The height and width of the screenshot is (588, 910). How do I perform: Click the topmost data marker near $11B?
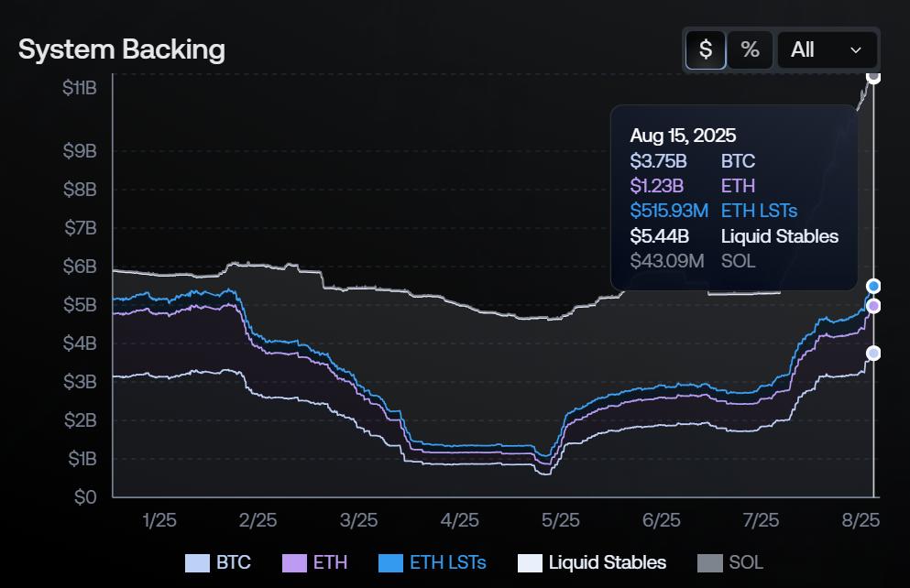tap(873, 77)
